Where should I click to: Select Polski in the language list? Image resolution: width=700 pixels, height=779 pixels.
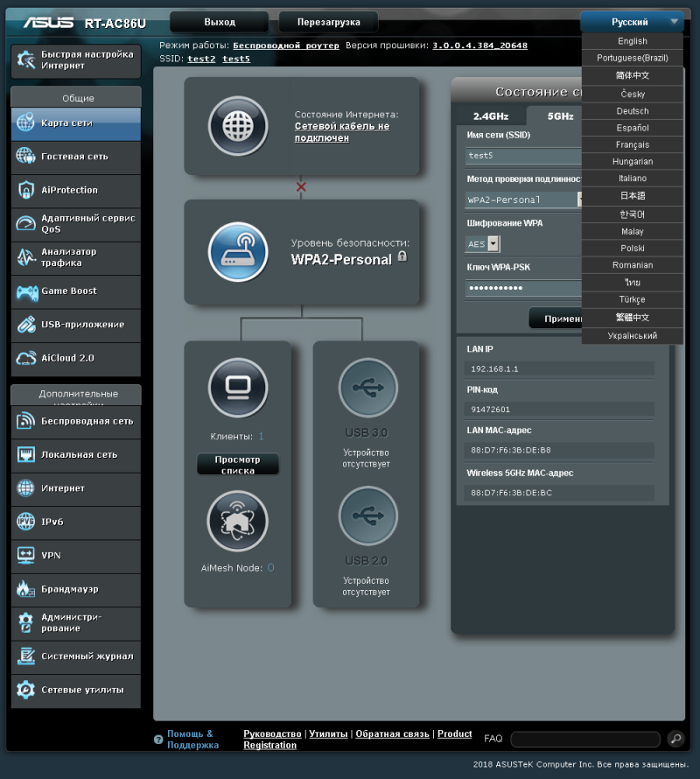(633, 248)
